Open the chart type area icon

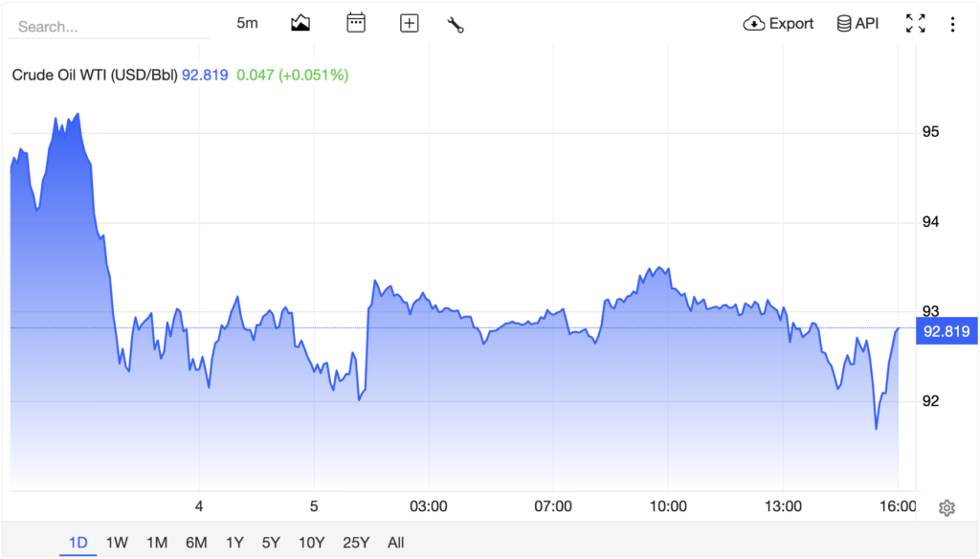tap(301, 24)
